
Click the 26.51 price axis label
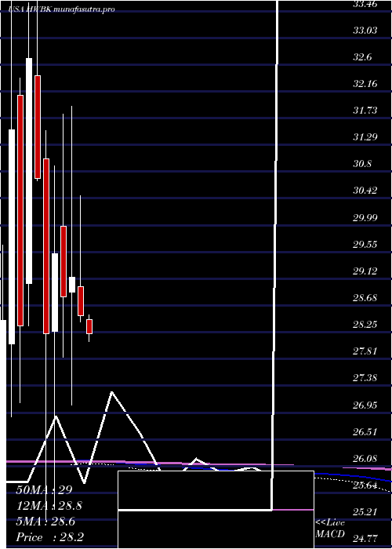pyautogui.click(x=365, y=431)
